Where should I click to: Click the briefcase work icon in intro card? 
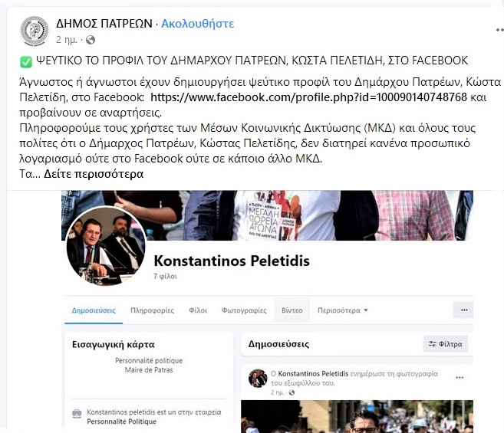point(77,414)
